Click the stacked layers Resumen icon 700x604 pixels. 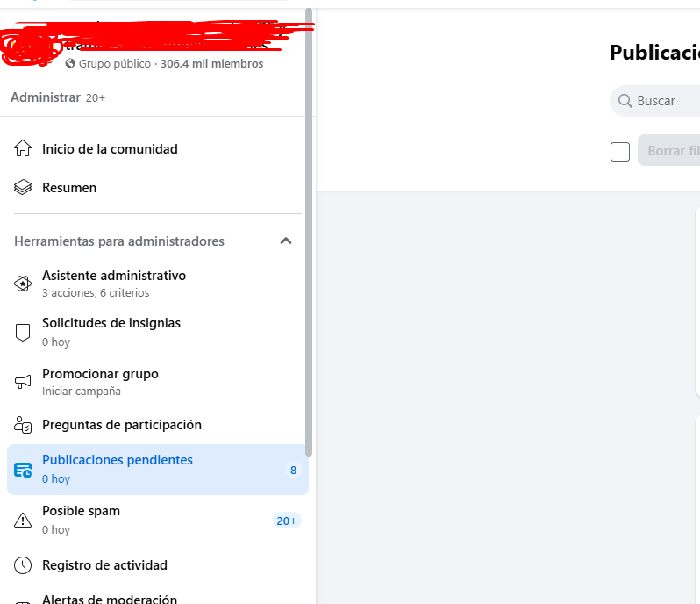[23, 187]
